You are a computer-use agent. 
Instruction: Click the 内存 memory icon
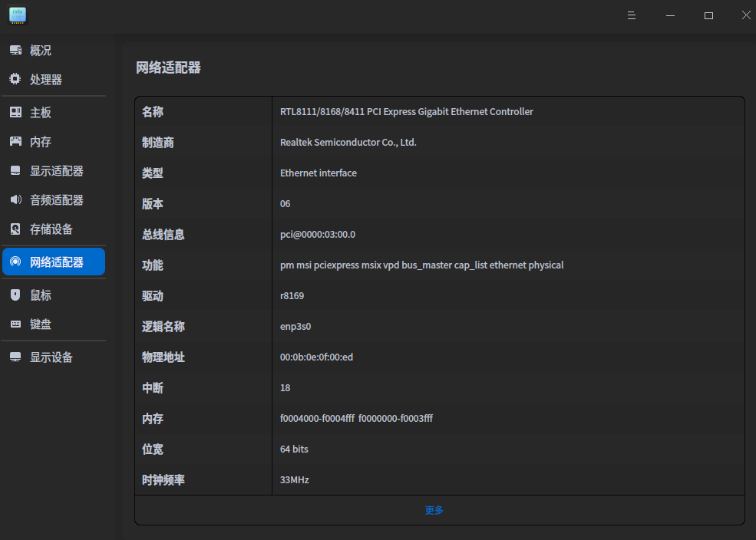tap(15, 142)
